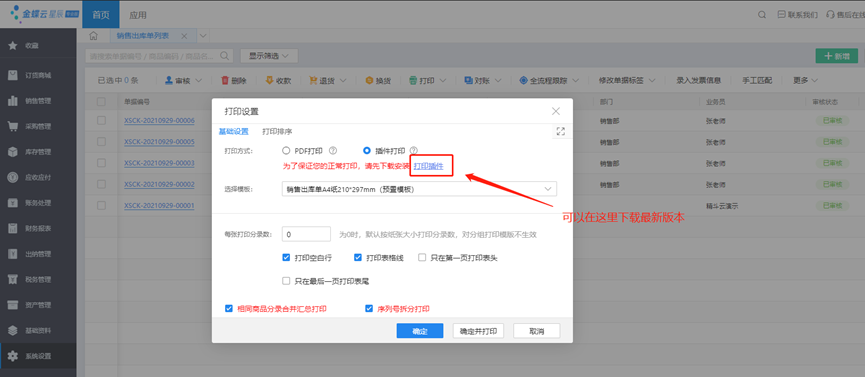Click the 确定并打印 button
865x377 pixels.
coord(478,331)
